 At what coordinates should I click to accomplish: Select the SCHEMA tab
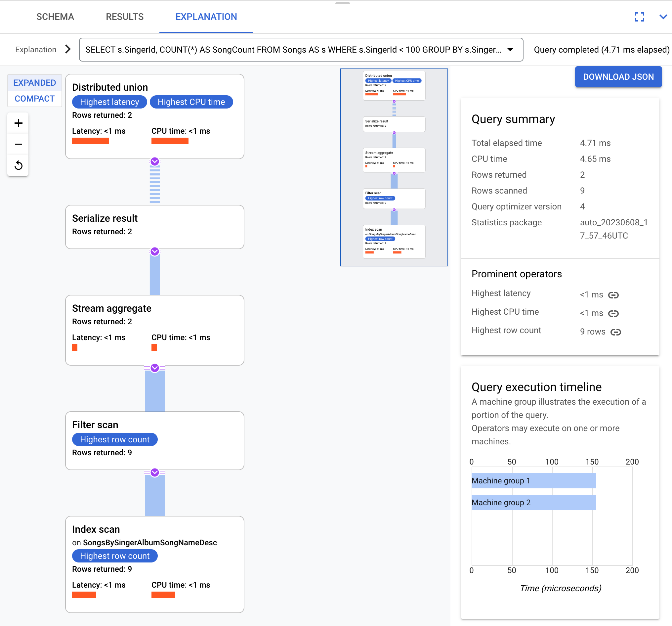[55, 17]
